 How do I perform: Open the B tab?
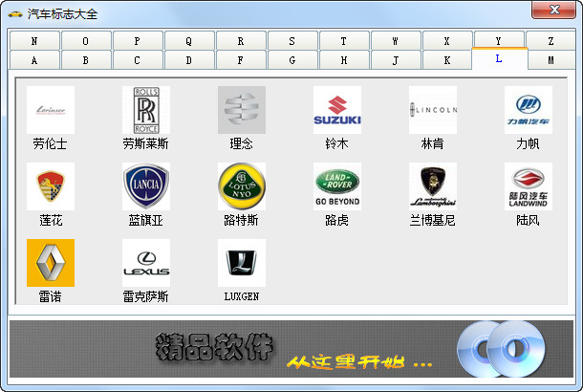86,60
